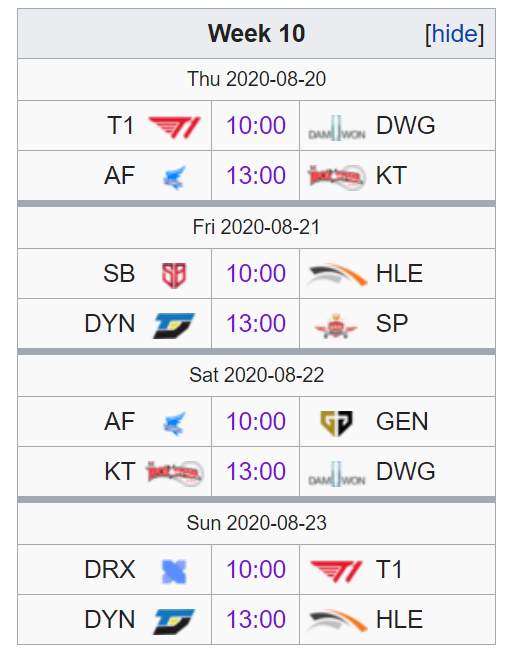Click the SANDBOX Gaming SB logo
This screenshot has height=668, width=524.
pos(174,275)
